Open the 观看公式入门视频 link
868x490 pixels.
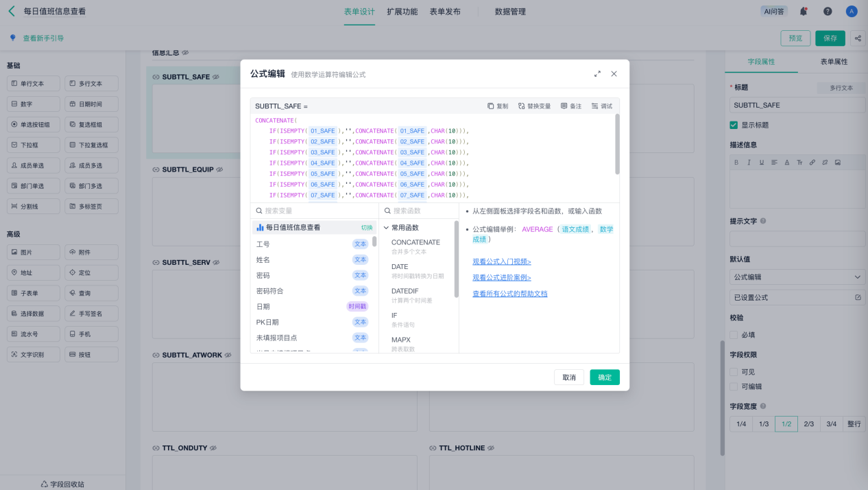tap(501, 261)
